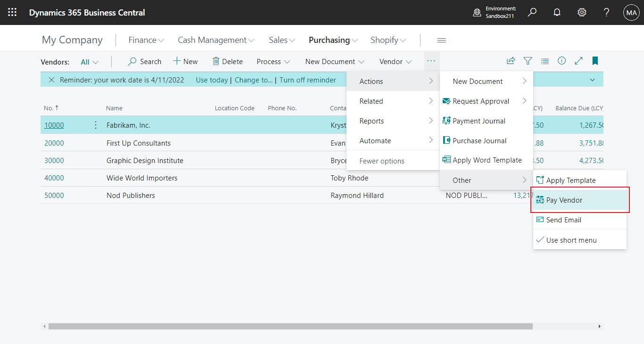Select the Send Email action

(x=563, y=220)
